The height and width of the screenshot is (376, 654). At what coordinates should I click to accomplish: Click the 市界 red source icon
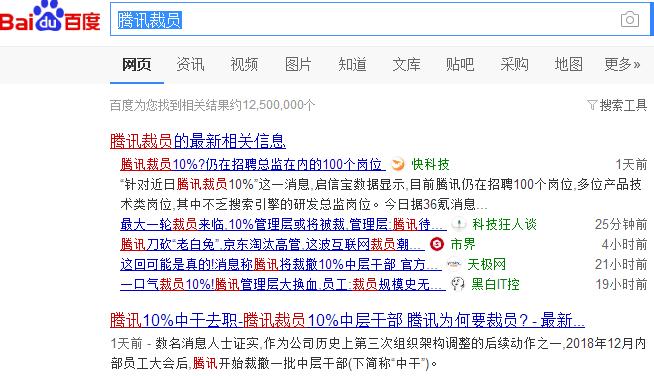tap(437, 244)
